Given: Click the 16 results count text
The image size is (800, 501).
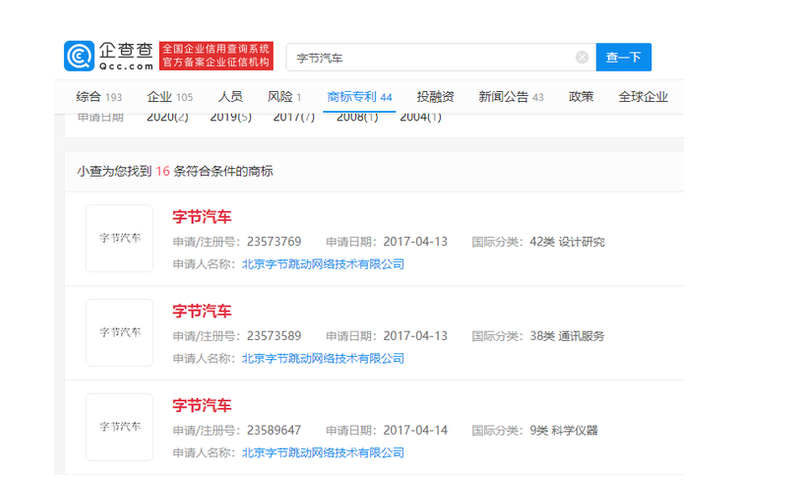Looking at the screenshot, I should (163, 171).
